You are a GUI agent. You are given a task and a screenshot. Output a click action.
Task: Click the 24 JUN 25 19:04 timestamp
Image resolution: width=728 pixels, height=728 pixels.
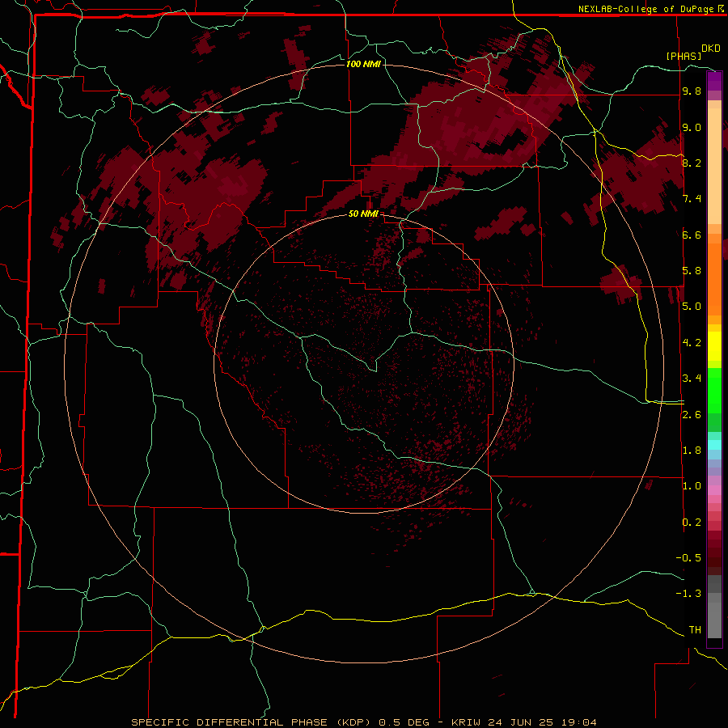point(542,722)
